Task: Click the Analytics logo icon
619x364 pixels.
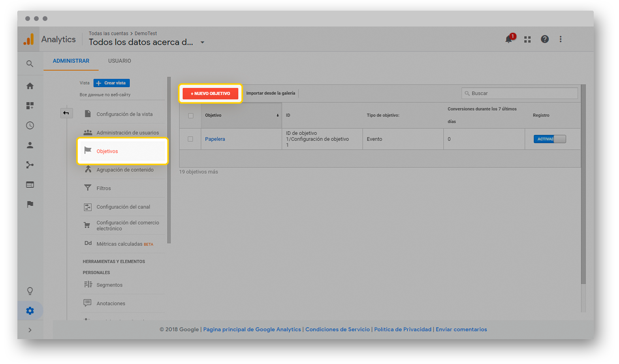Action: 28,39
